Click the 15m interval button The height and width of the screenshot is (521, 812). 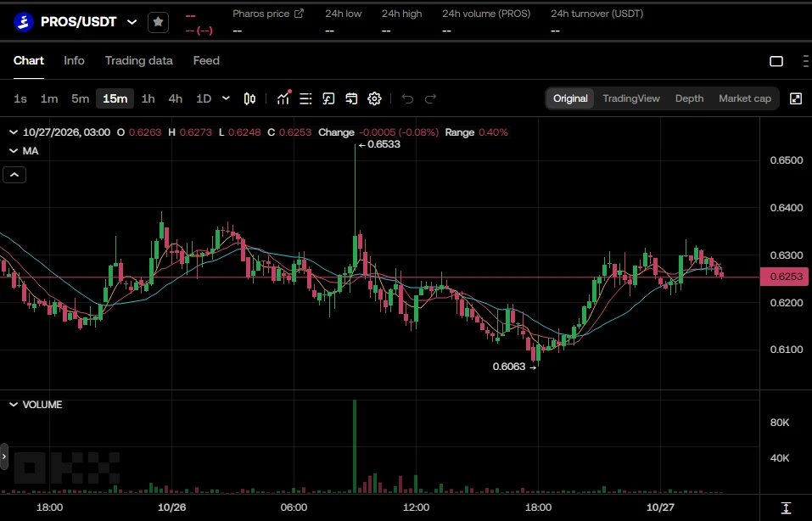(x=115, y=98)
